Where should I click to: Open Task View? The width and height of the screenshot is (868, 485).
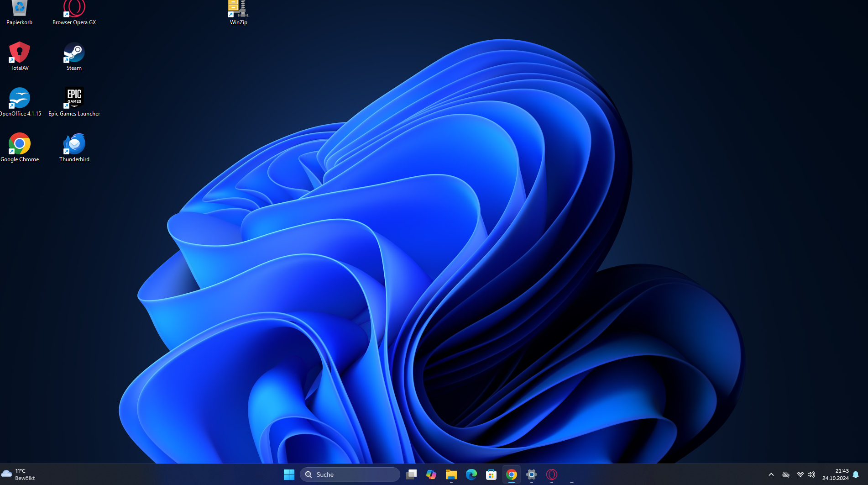coord(411,474)
